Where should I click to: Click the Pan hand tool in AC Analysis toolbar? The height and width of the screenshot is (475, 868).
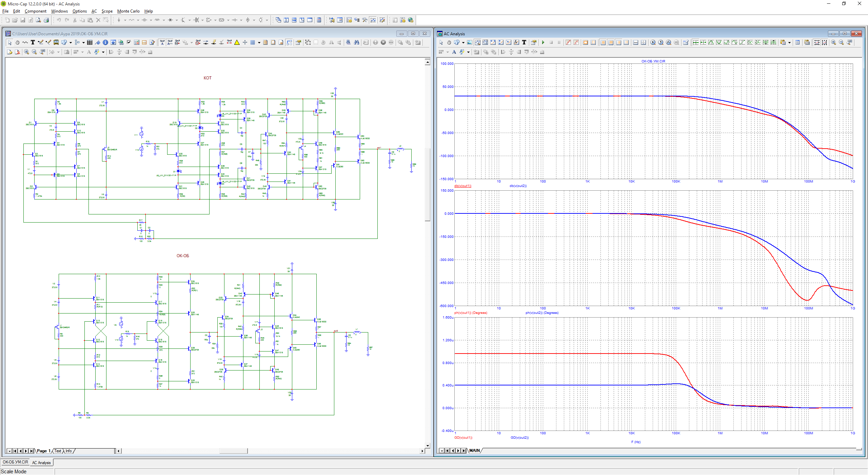[x=449, y=42]
